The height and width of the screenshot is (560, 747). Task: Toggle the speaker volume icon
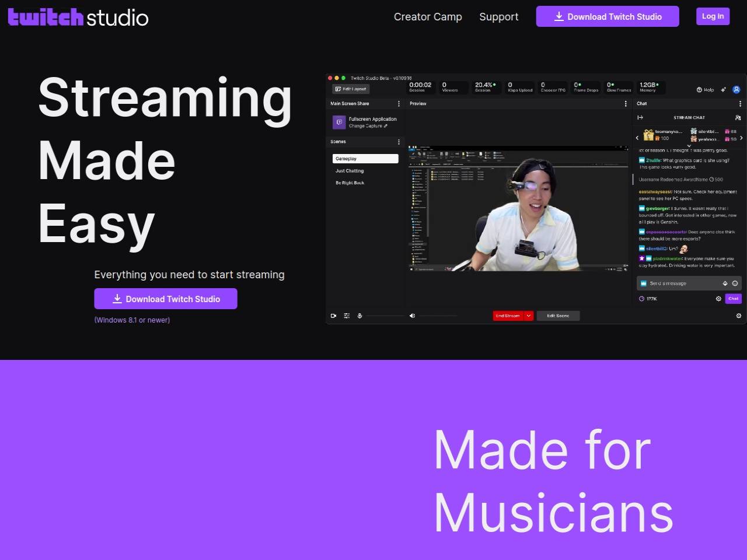tap(412, 316)
